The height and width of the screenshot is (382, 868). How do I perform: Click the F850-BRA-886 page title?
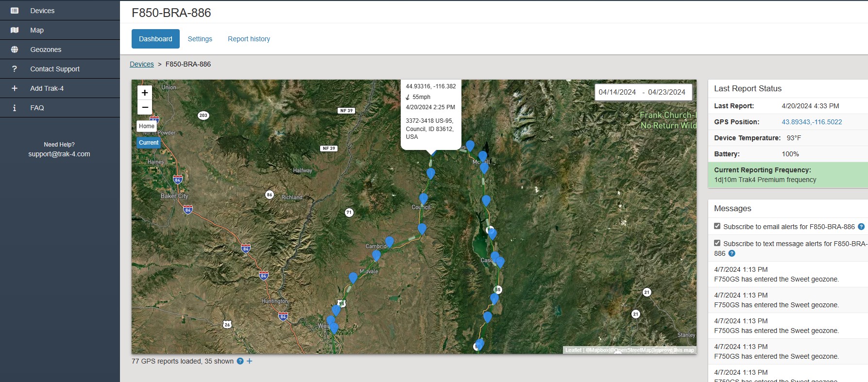[x=171, y=13]
